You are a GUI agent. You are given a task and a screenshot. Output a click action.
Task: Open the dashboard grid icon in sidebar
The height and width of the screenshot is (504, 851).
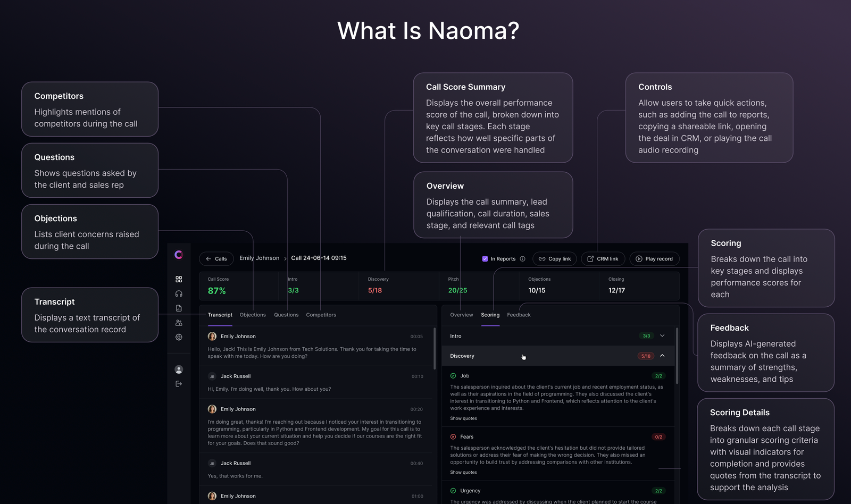point(179,279)
